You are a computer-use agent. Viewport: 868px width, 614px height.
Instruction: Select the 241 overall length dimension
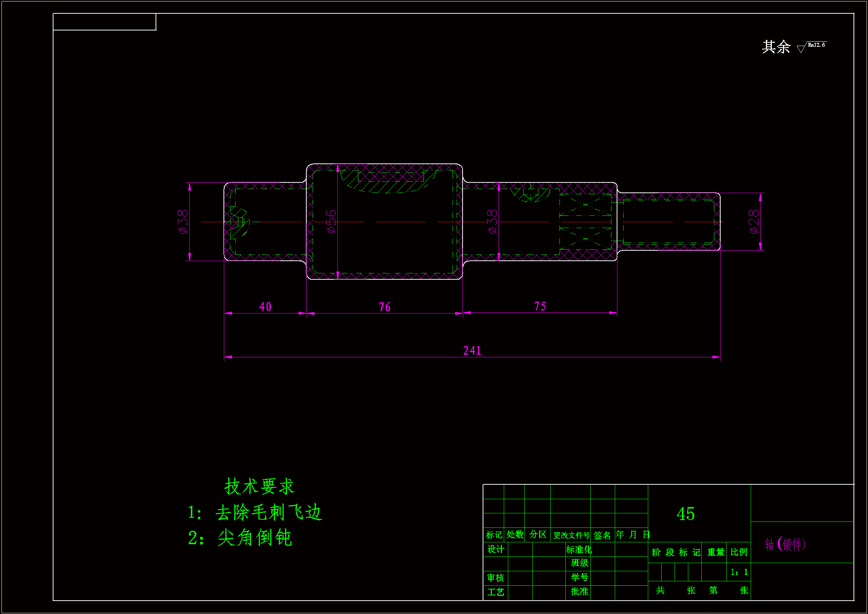coord(472,351)
